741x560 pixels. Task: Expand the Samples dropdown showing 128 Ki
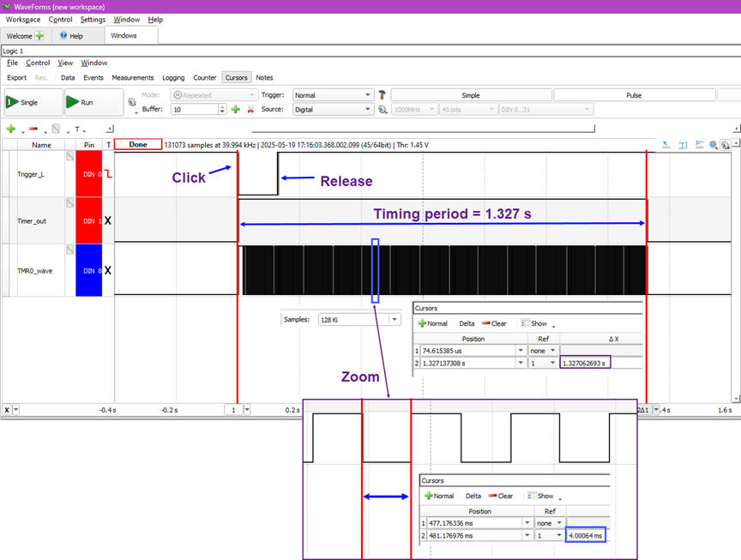pyautogui.click(x=358, y=319)
